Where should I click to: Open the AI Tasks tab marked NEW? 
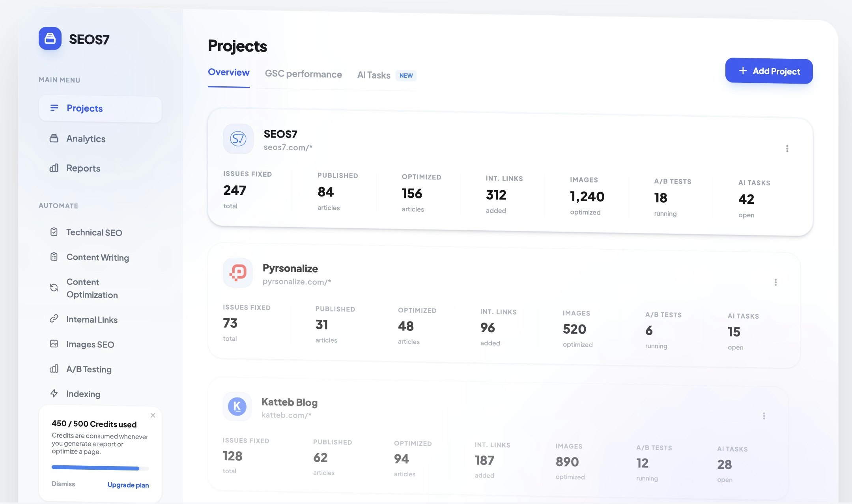tap(374, 75)
